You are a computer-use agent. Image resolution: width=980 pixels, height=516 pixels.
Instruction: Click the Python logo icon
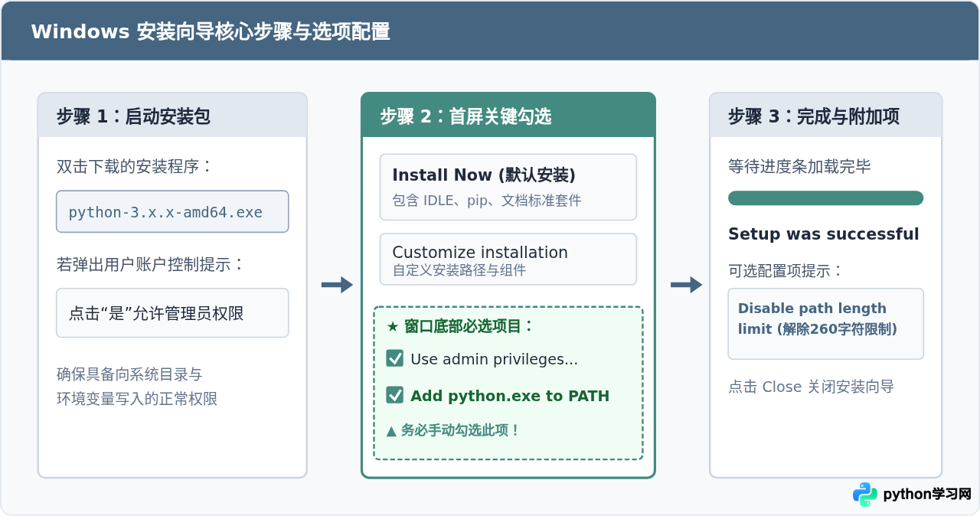click(865, 495)
